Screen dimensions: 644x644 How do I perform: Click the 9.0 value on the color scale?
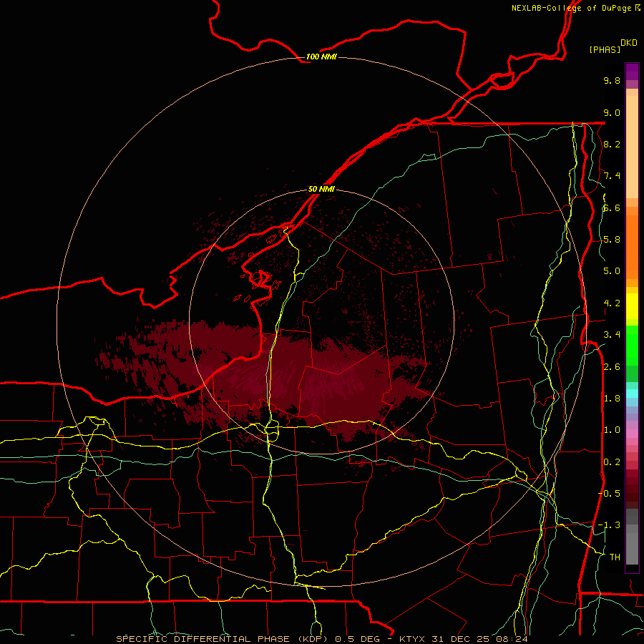(x=612, y=112)
